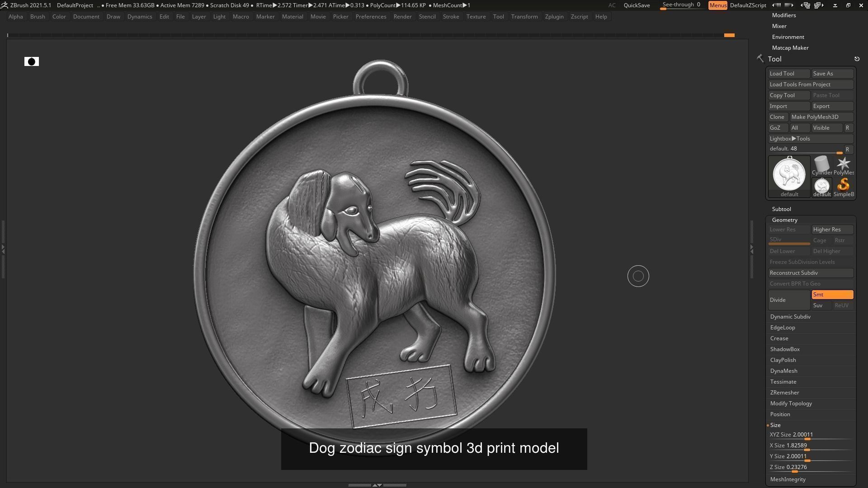
Task: Click the XYZ Size slider
Action: [811, 435]
